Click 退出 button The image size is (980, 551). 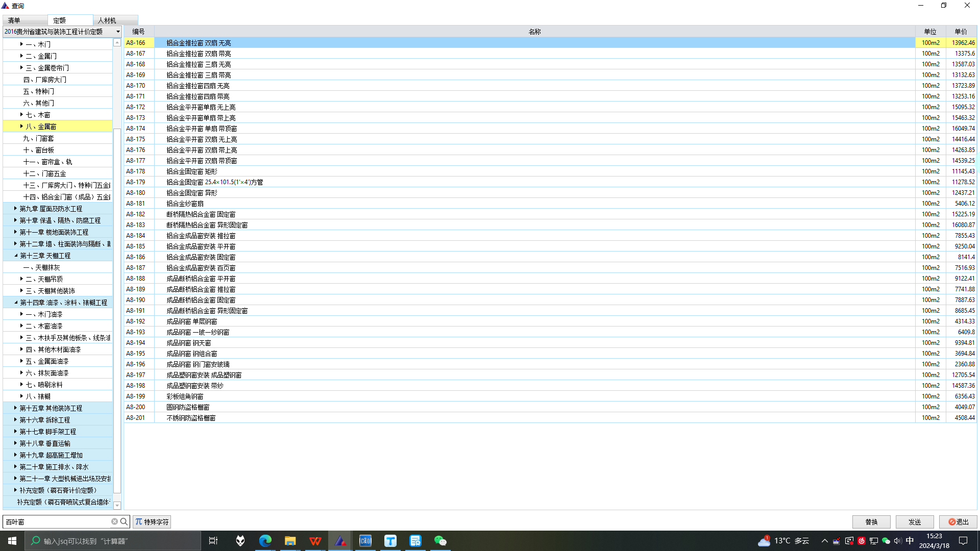tap(958, 521)
